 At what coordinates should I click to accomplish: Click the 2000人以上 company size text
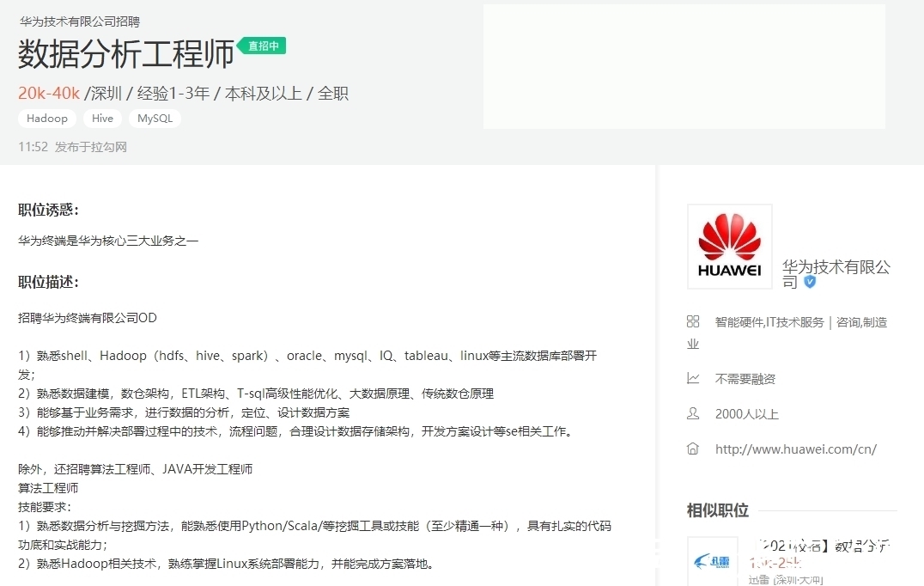(746, 414)
